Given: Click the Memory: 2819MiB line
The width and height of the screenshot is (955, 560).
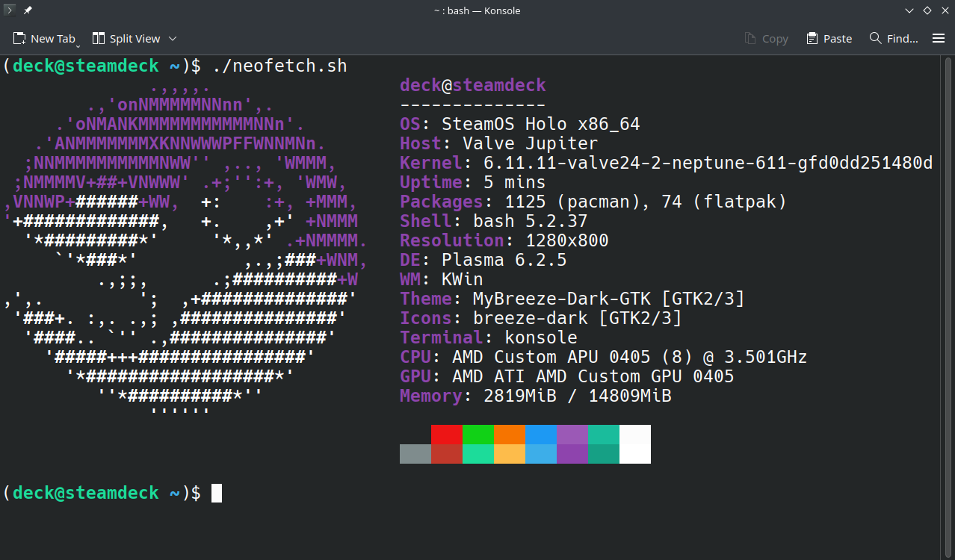Looking at the screenshot, I should [536, 396].
